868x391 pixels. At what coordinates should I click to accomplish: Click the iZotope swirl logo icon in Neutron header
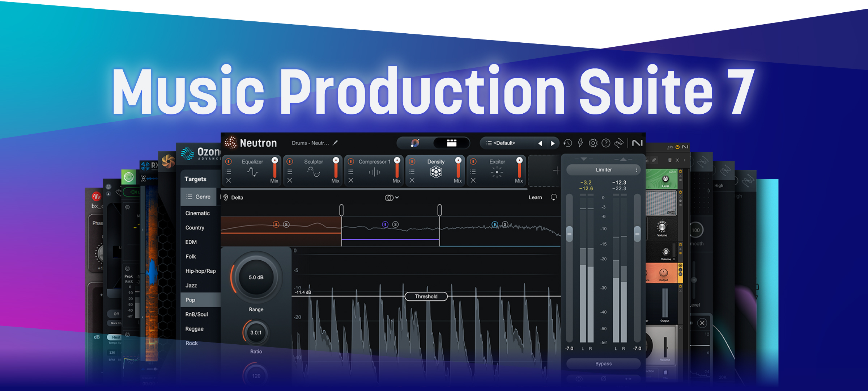(619, 143)
